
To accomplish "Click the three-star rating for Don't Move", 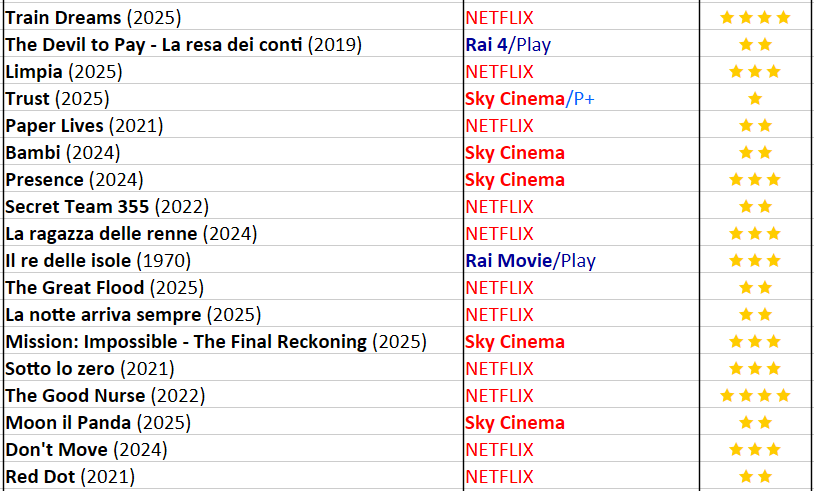I will click(755, 449).
